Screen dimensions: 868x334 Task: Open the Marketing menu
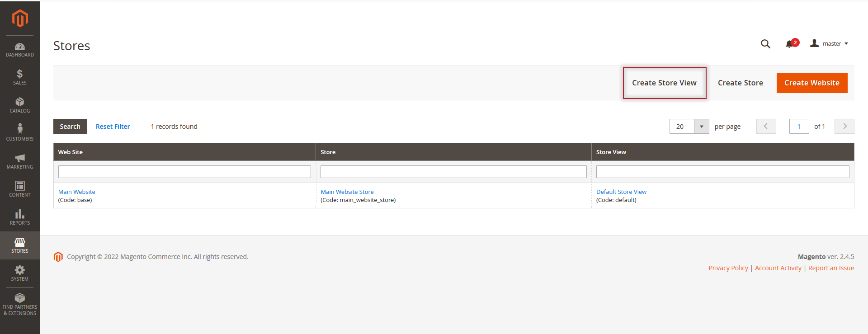pos(20,161)
